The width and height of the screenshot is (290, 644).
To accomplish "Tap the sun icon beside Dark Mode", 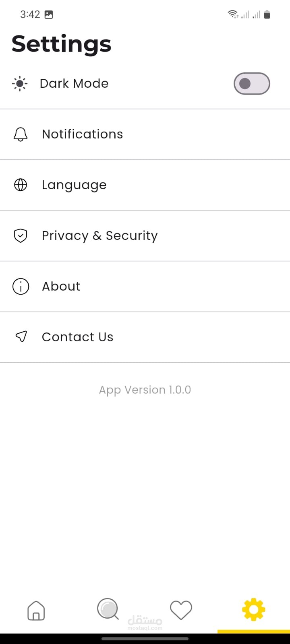I will pyautogui.click(x=20, y=84).
